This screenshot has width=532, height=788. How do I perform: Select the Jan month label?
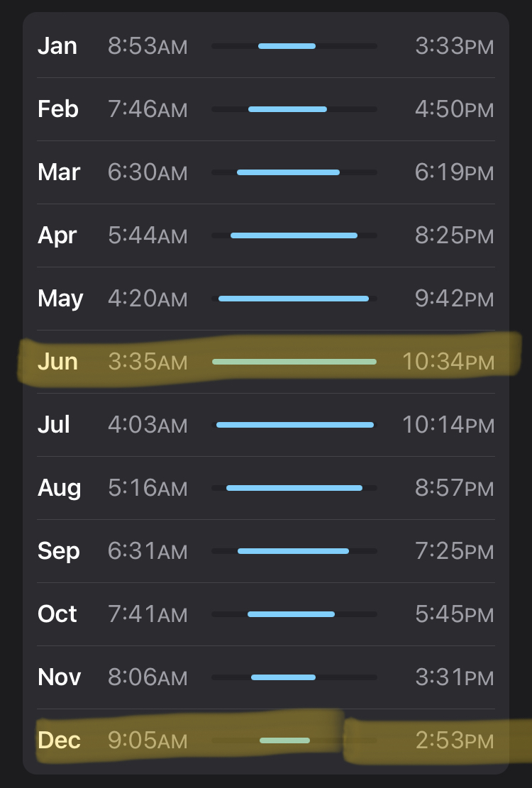point(57,46)
